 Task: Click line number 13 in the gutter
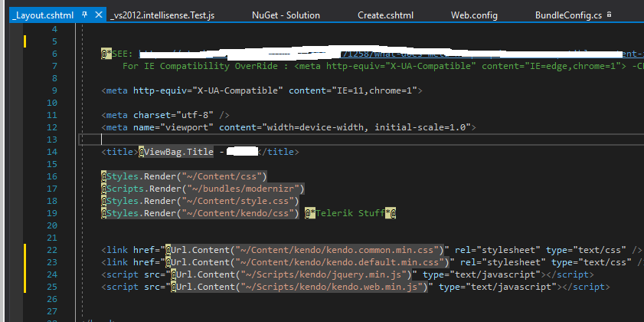coord(52,140)
